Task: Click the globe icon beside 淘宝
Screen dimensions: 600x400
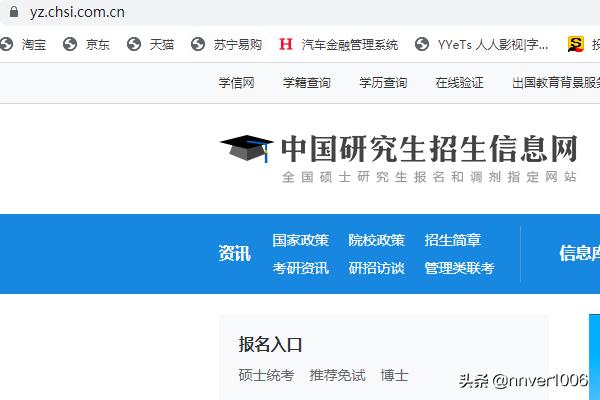Action: 7,44
